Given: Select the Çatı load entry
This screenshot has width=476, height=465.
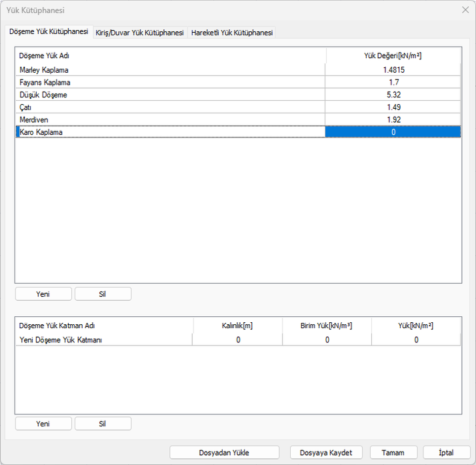Looking at the screenshot, I should [x=27, y=107].
